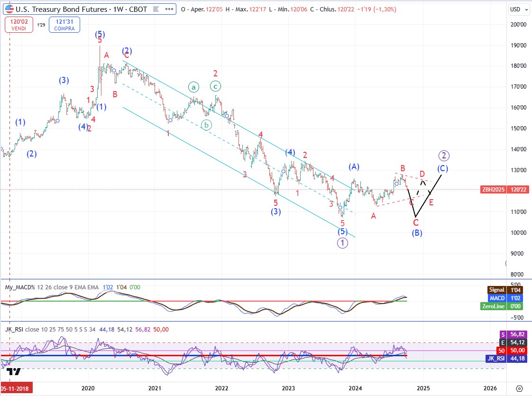The width and height of the screenshot is (532, 396).
Task: Click the 100'00 price axis label
Action: click(x=518, y=233)
